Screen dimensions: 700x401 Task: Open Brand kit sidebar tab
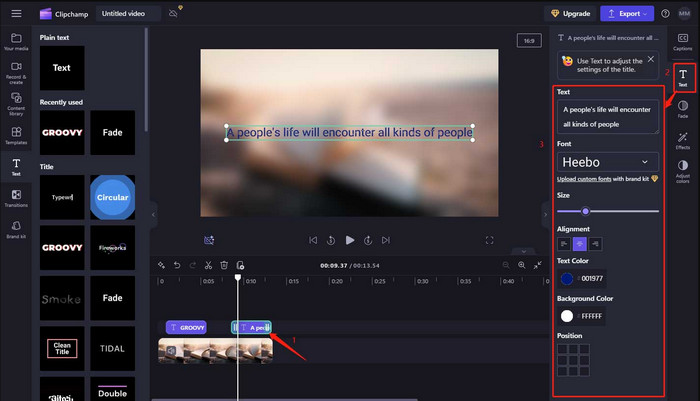click(x=16, y=230)
